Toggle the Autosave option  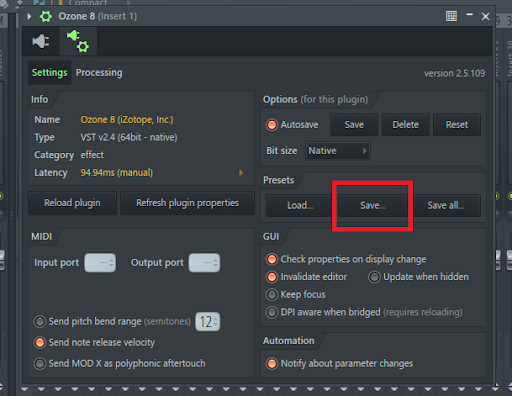pos(292,125)
